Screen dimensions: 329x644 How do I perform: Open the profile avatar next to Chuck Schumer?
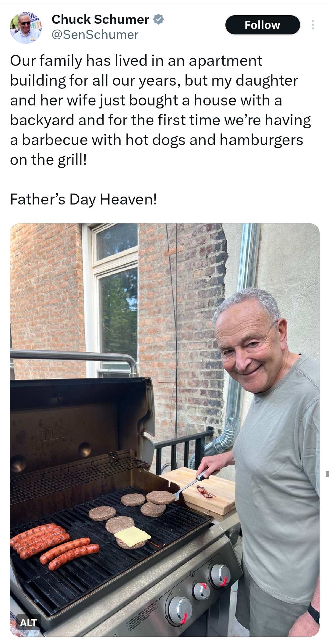pyautogui.click(x=26, y=28)
